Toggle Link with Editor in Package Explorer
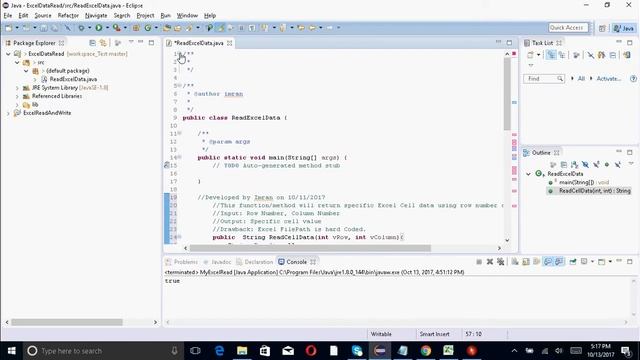The height and width of the screenshot is (360, 640). point(103,43)
